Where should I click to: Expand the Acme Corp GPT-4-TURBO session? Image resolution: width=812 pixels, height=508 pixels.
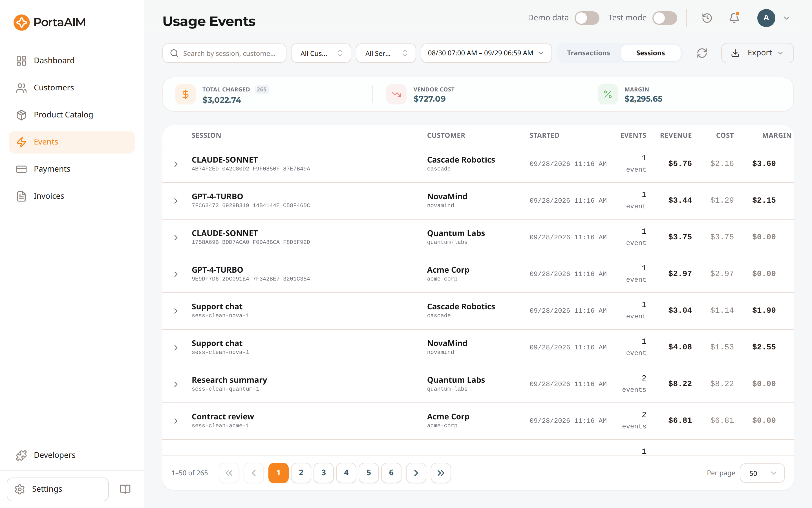[176, 275]
